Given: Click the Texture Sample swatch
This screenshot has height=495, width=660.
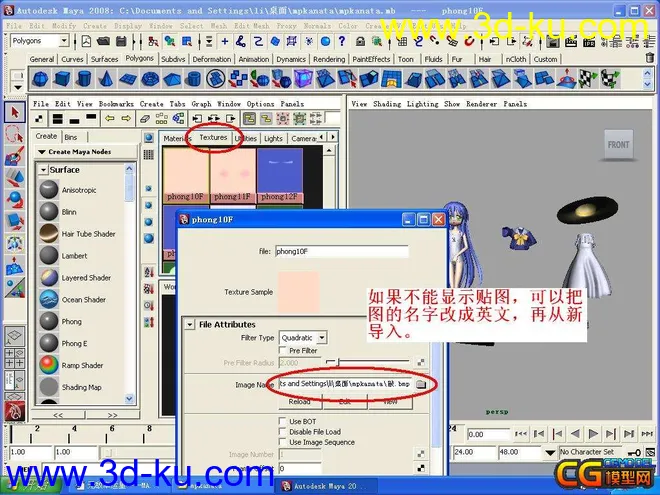Looking at the screenshot, I should (298, 292).
